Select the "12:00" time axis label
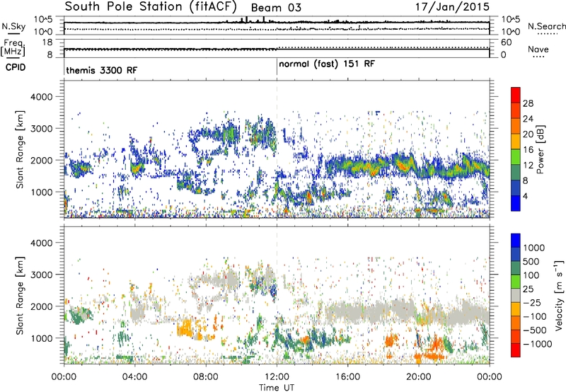This screenshot has width=566, height=392. [x=277, y=377]
